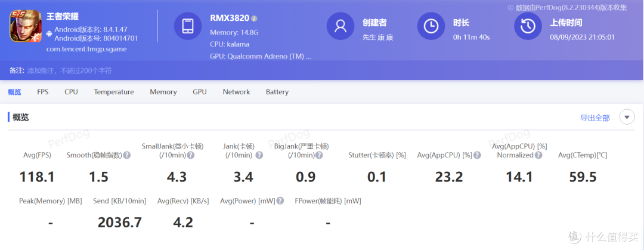Click the history icon for 上传时间

click(528, 26)
